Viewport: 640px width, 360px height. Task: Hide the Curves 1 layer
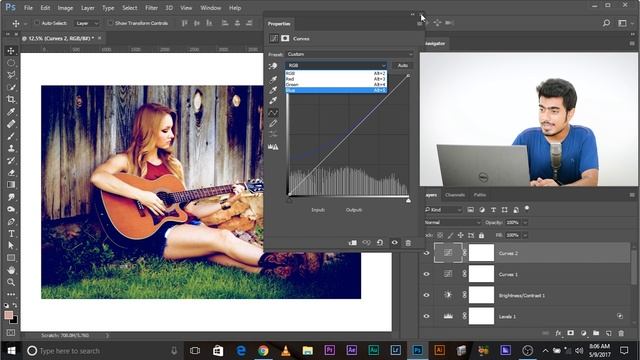427,274
